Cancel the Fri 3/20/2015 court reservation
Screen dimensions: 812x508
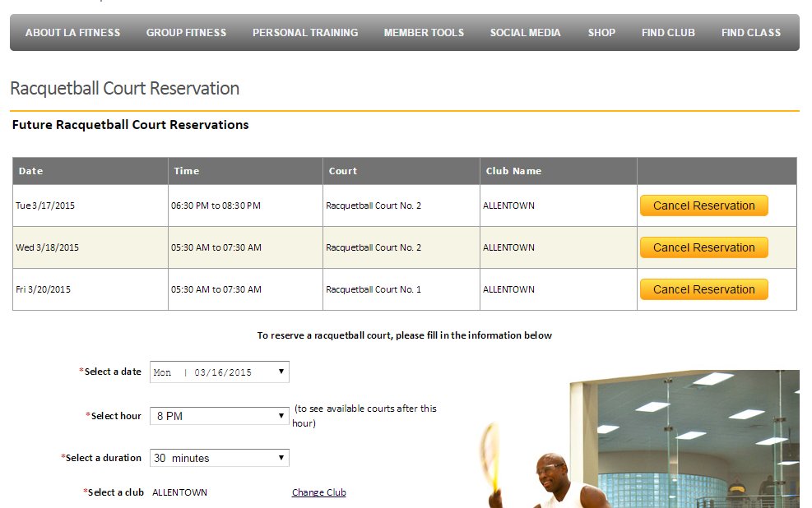click(x=703, y=289)
